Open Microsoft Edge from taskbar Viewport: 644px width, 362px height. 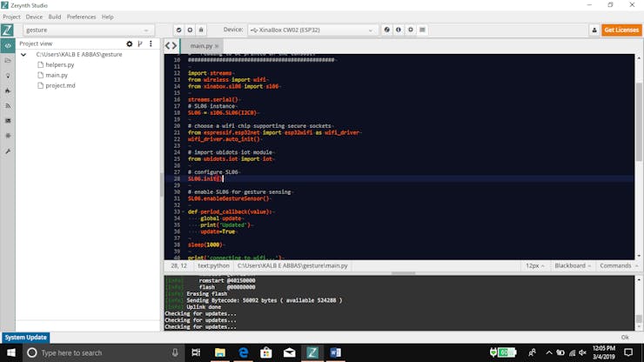tap(243, 352)
